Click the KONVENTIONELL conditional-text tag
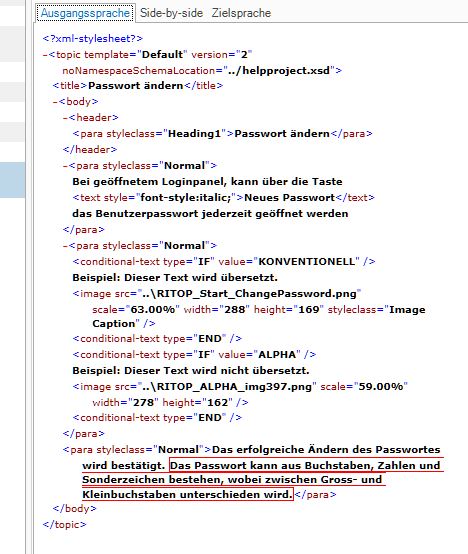Screen dimensions: 468x554 point(224,262)
